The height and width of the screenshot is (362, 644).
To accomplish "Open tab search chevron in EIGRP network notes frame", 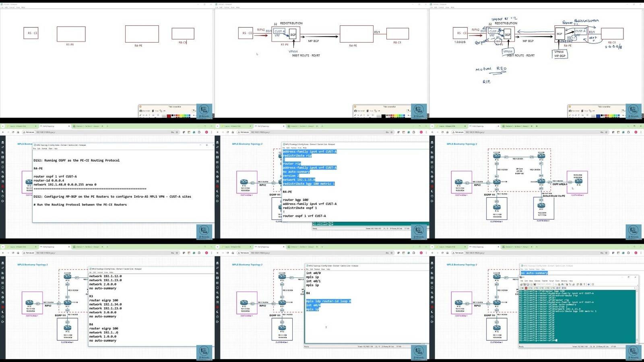I will point(3,247).
